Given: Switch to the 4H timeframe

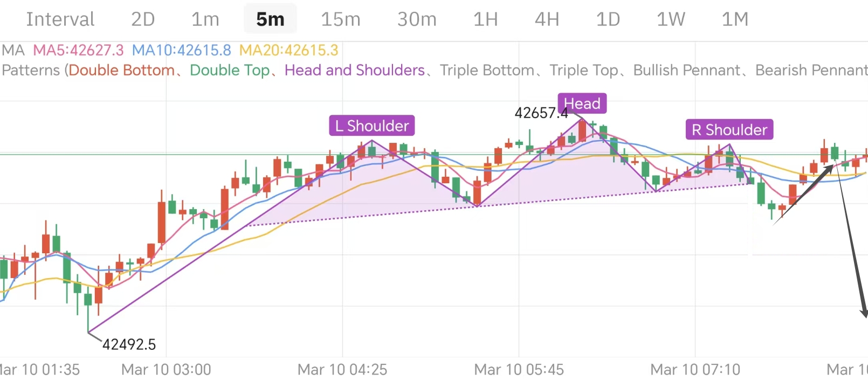Looking at the screenshot, I should [x=546, y=19].
